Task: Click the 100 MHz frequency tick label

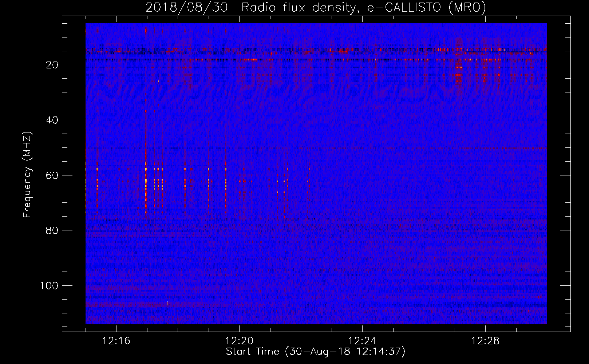Action: (49, 286)
